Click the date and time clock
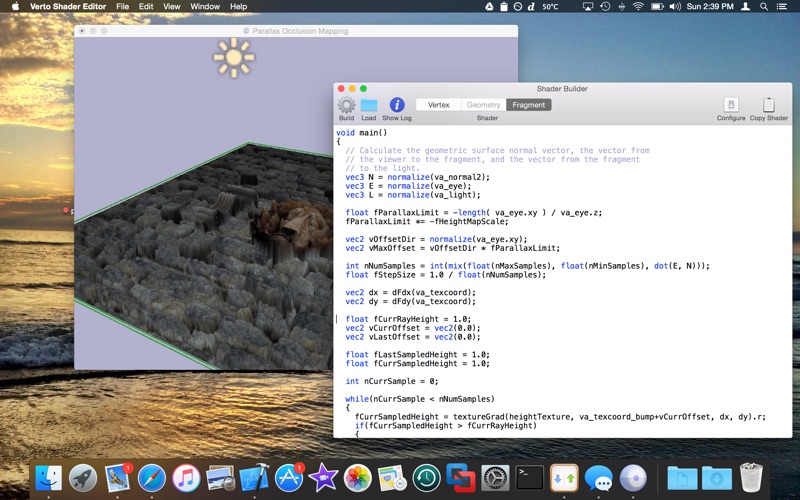The height and width of the screenshot is (500, 800). 711,6
